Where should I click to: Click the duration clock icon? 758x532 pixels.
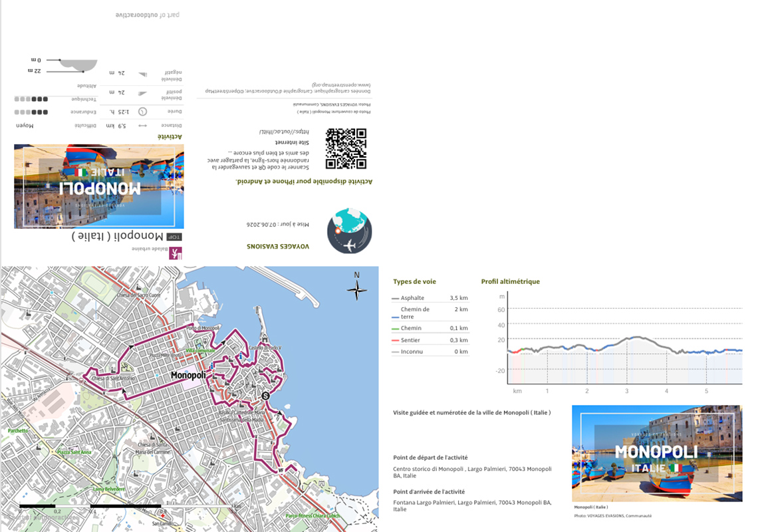[x=142, y=112]
